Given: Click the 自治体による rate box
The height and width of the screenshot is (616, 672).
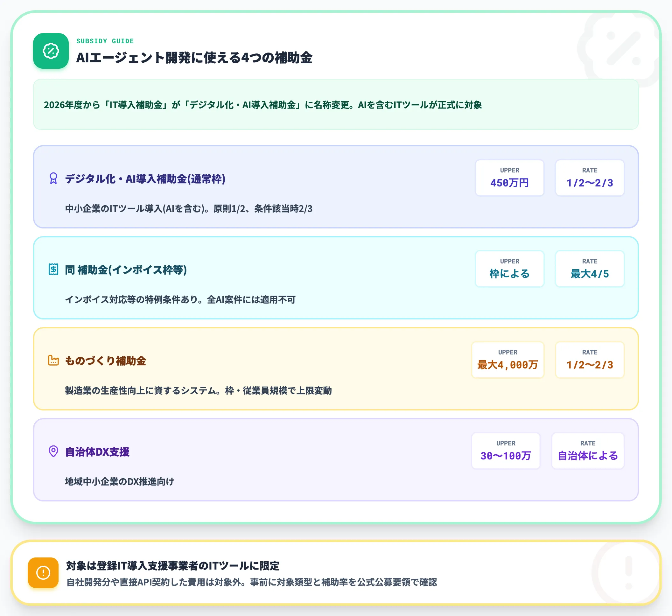Looking at the screenshot, I should (x=588, y=451).
